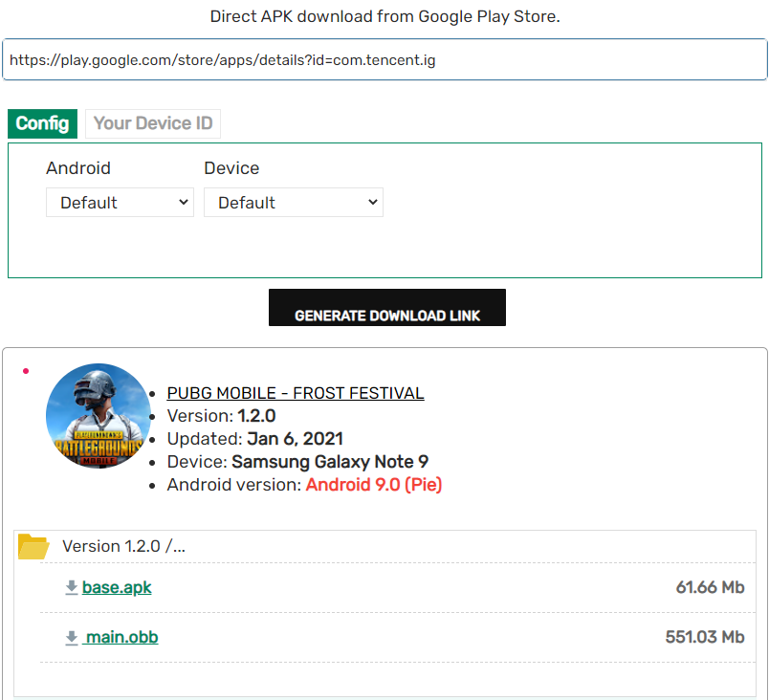
Task: Select the 551.03 Mb file size text
Action: [x=705, y=637]
